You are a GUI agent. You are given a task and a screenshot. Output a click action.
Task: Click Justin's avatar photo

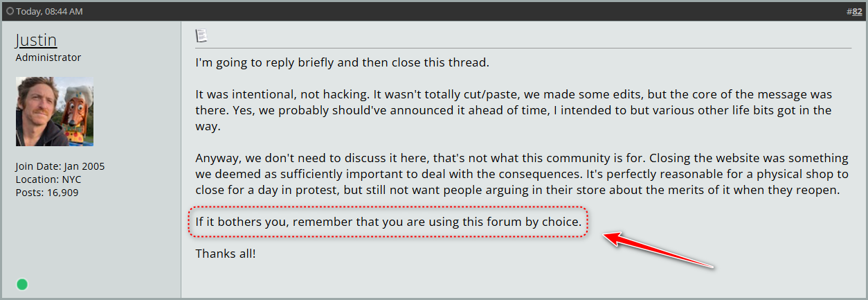[x=55, y=111]
